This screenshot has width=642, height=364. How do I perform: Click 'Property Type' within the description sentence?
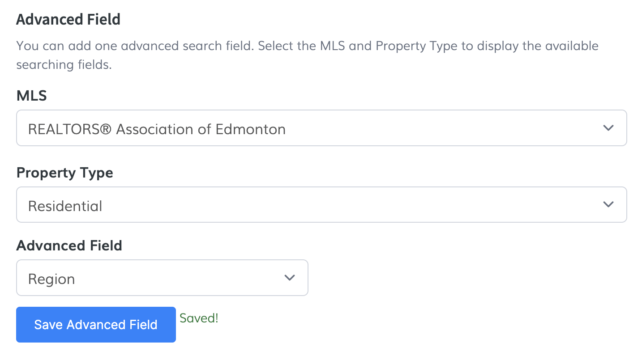416,46
